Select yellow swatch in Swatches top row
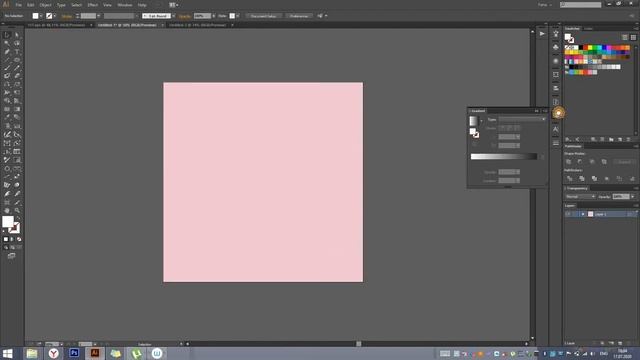640x360 pixels. 590,48
